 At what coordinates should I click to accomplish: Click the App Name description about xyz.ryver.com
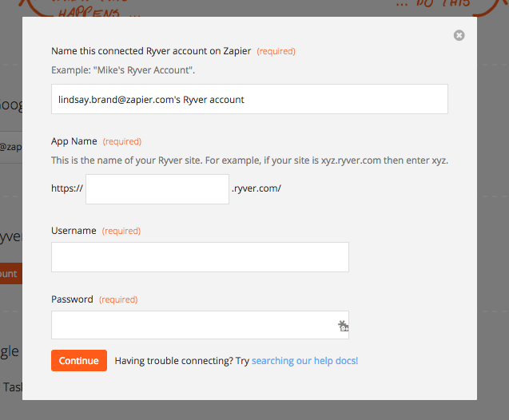(x=249, y=160)
